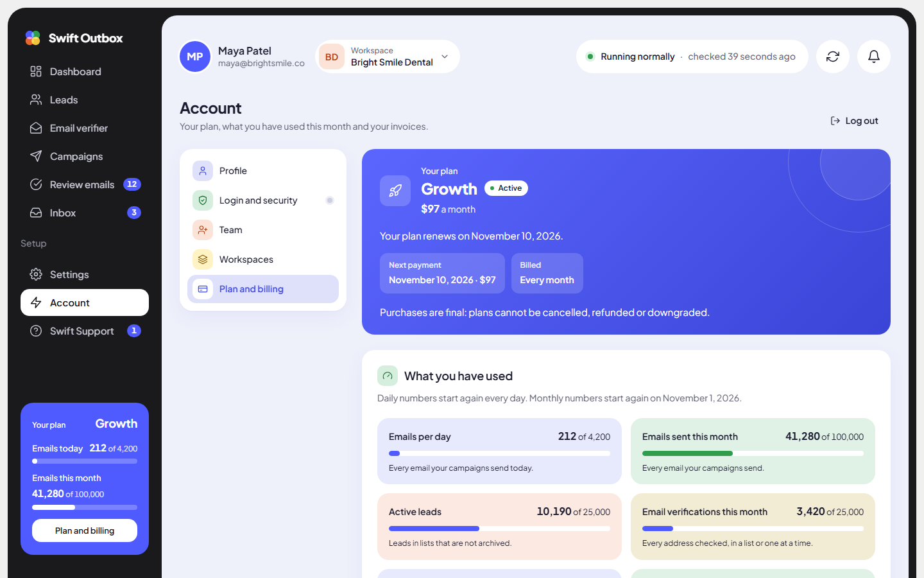Click the Swift Support badge showing 1

pos(134,331)
